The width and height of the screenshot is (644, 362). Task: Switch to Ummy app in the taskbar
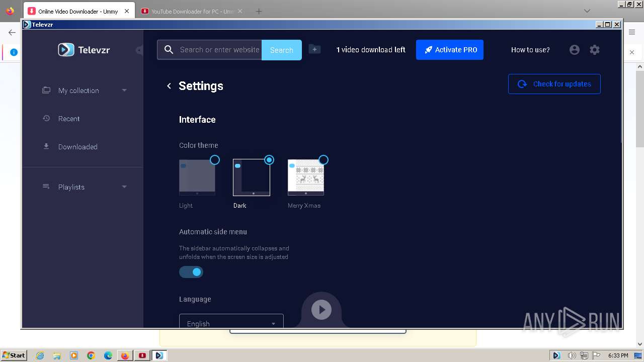click(x=142, y=355)
